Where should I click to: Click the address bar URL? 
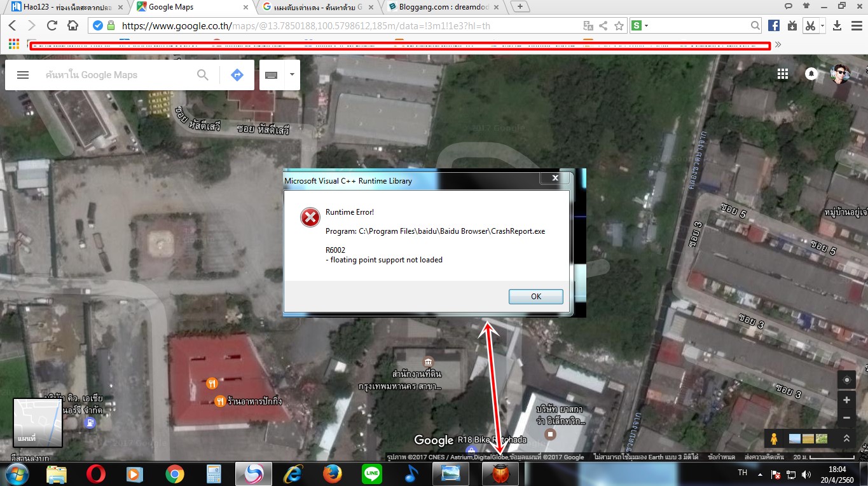click(x=305, y=26)
